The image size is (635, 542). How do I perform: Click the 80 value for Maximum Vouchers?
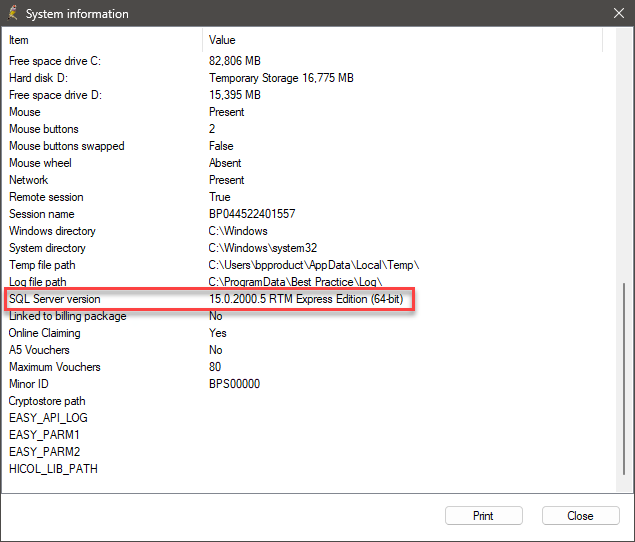click(215, 367)
